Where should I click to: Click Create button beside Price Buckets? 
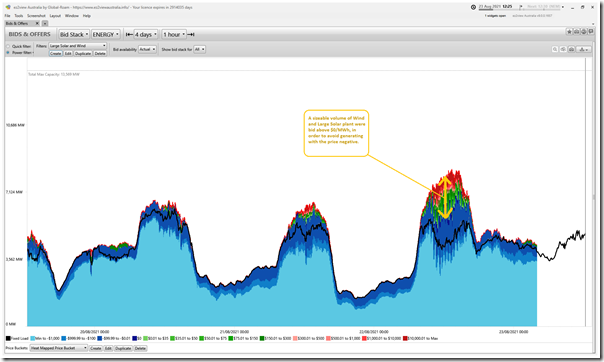point(96,348)
